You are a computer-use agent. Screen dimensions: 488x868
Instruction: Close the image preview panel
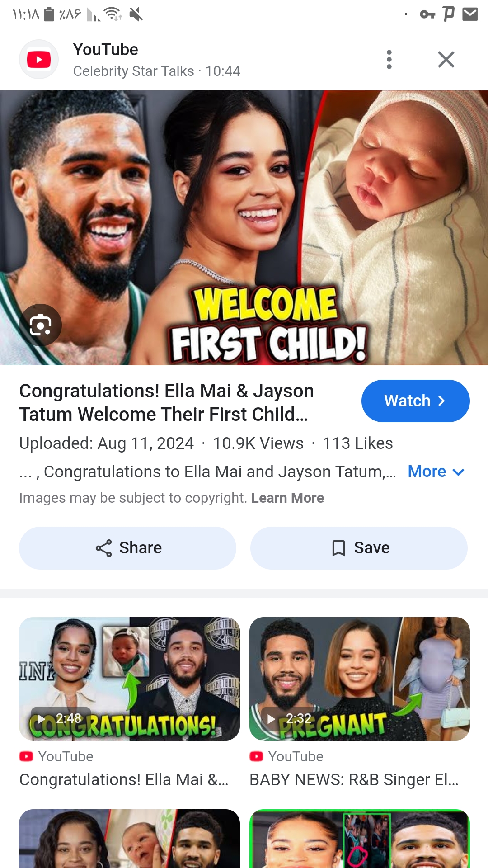pyautogui.click(x=446, y=59)
